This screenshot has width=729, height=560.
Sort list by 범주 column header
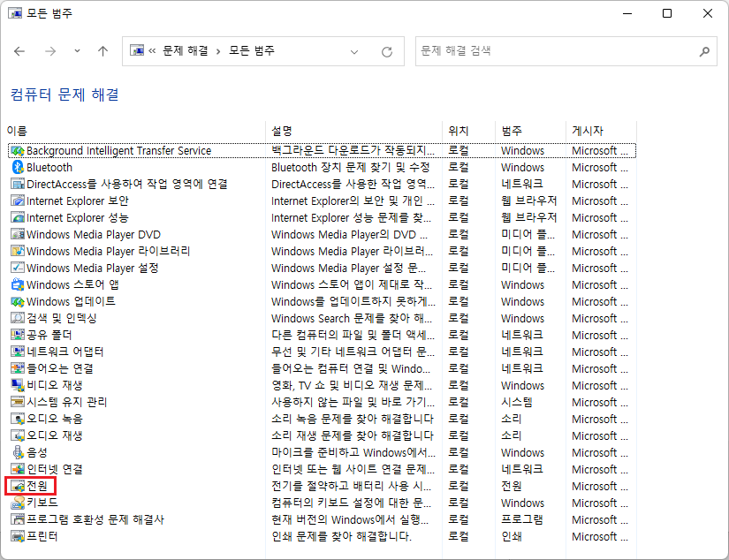point(512,130)
